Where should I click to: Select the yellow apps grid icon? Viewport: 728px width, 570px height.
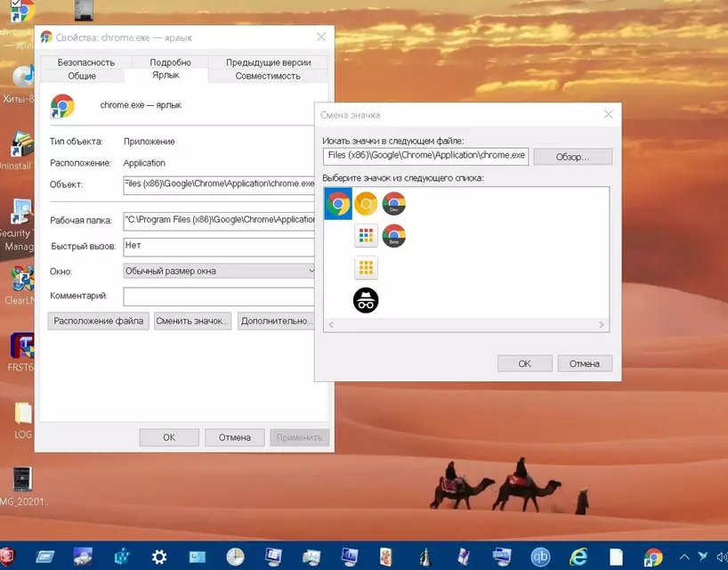366,267
